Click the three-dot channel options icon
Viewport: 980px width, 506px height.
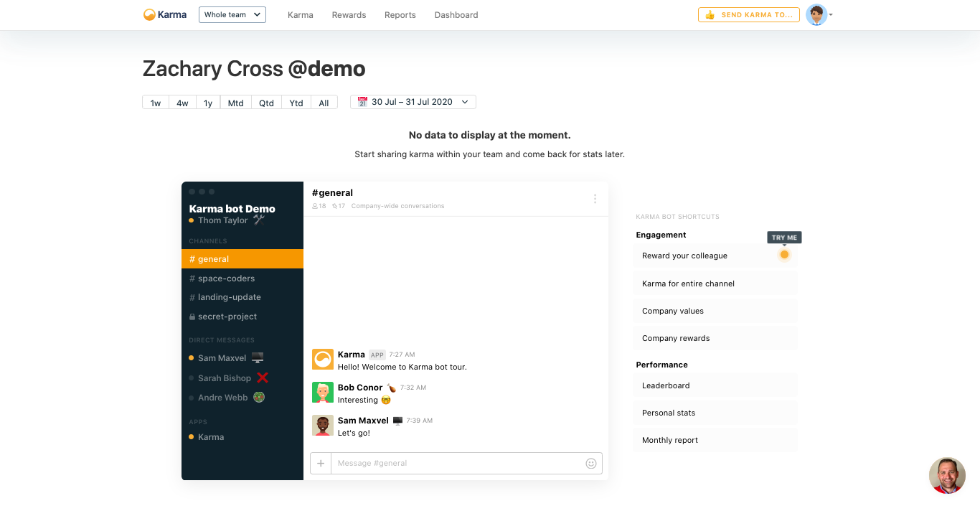click(595, 199)
